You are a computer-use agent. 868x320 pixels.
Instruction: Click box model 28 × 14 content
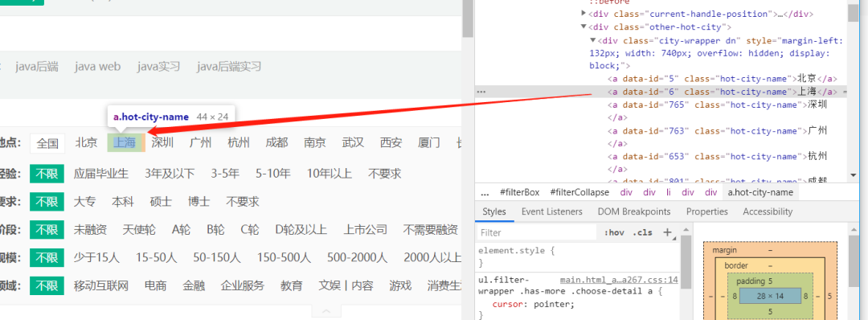tap(770, 296)
